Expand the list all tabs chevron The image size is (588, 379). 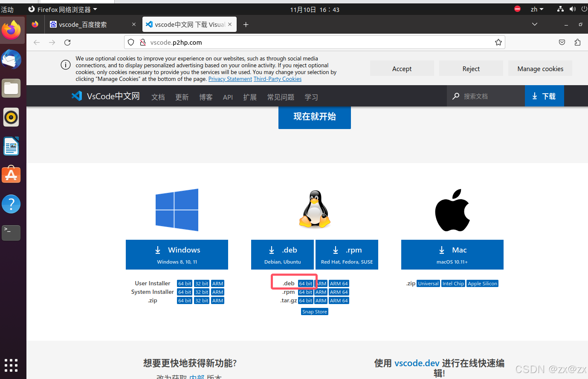535,24
